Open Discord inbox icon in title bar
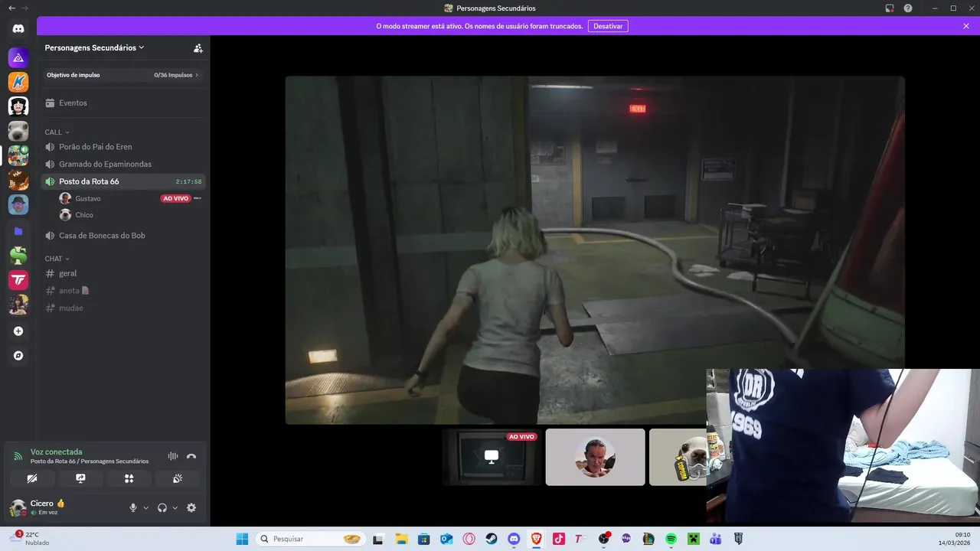Viewport: 980px width, 551px height. point(890,8)
